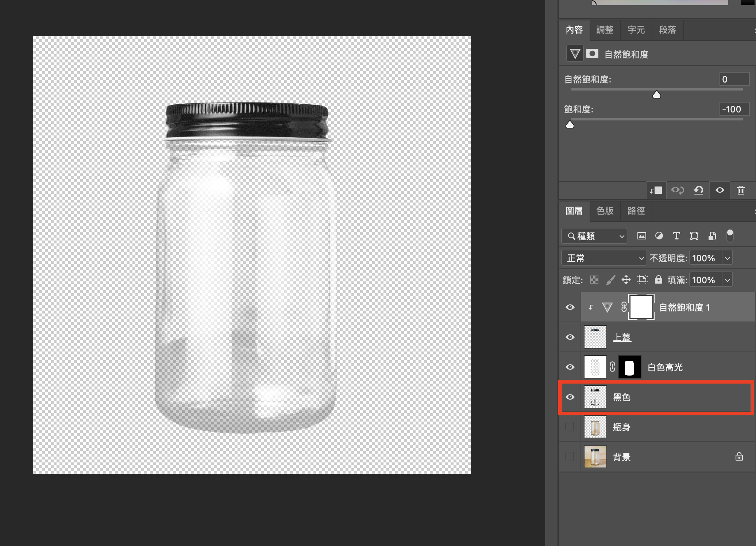
Task: Select the 黑色 layer name
Action: (622, 397)
